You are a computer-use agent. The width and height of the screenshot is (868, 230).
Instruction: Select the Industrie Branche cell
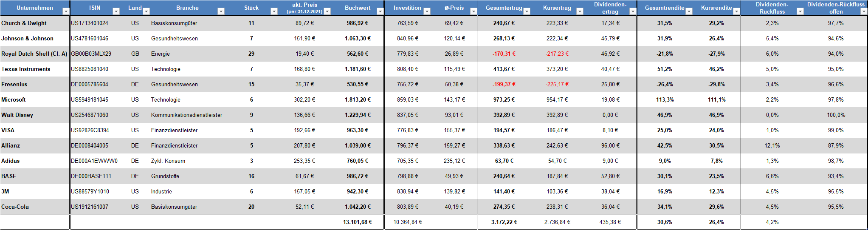coord(161,191)
